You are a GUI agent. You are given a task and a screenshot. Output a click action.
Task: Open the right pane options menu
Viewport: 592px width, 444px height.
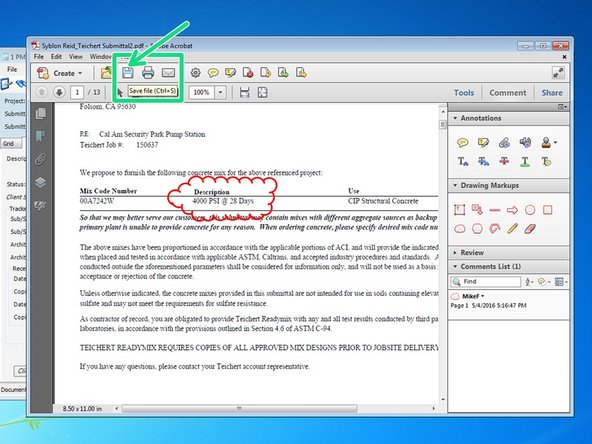(563, 107)
